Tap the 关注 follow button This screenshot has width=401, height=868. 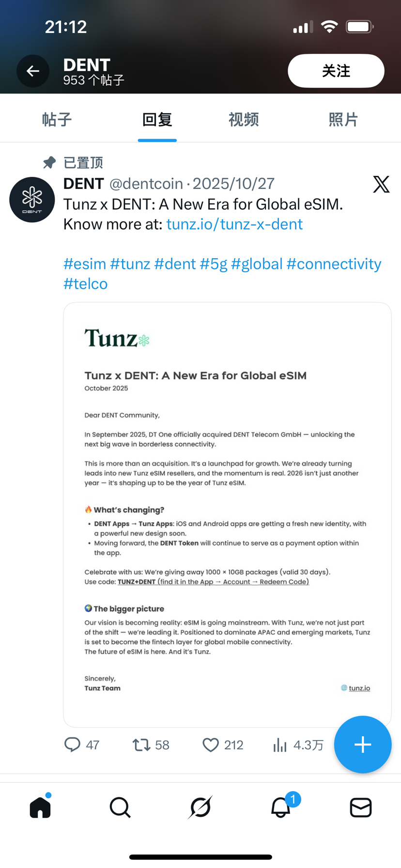336,71
